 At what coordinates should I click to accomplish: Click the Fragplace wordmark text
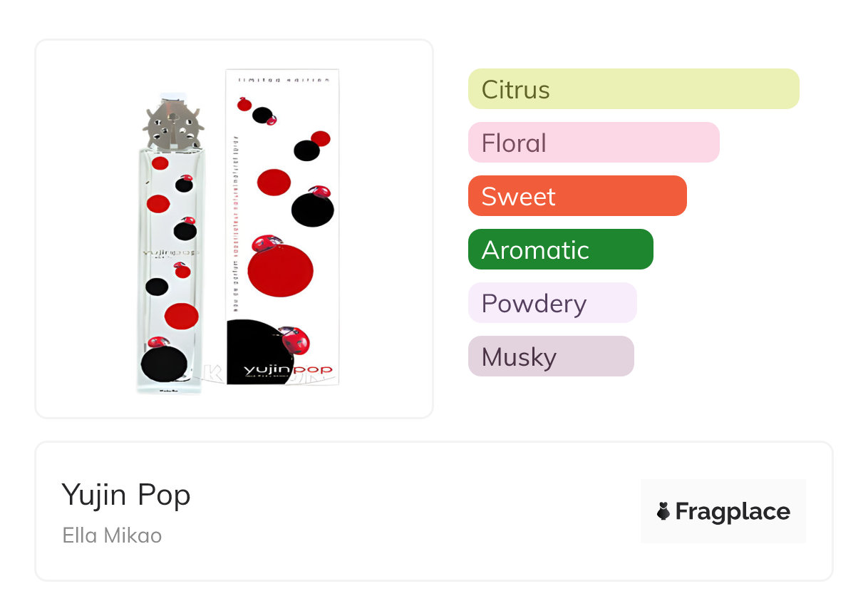(732, 511)
